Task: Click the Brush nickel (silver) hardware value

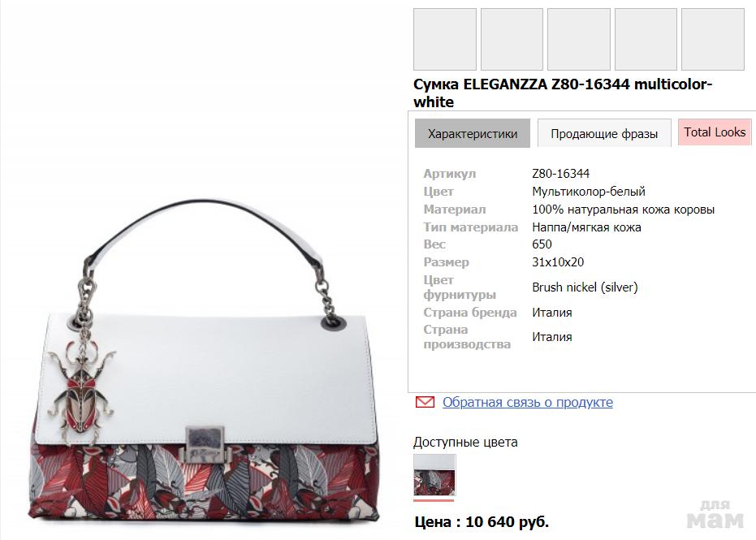Action: 585,287
